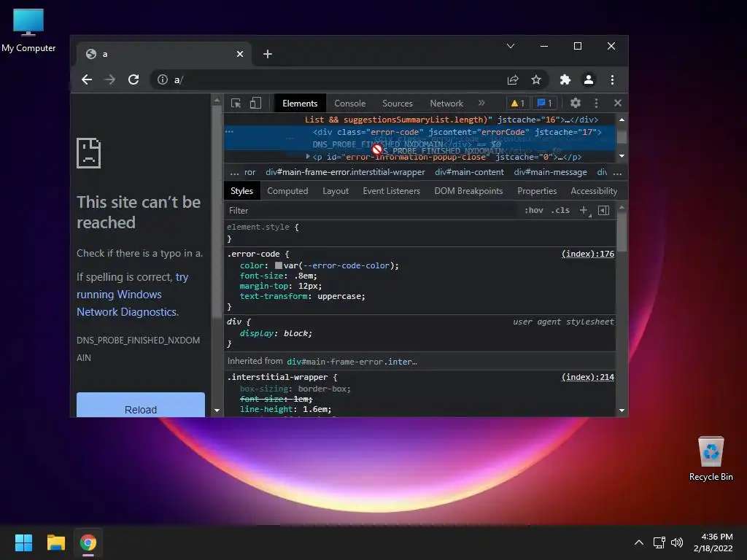Viewport: 747px width, 560px height.
Task: Open Windows Start menu
Action: (x=23, y=542)
